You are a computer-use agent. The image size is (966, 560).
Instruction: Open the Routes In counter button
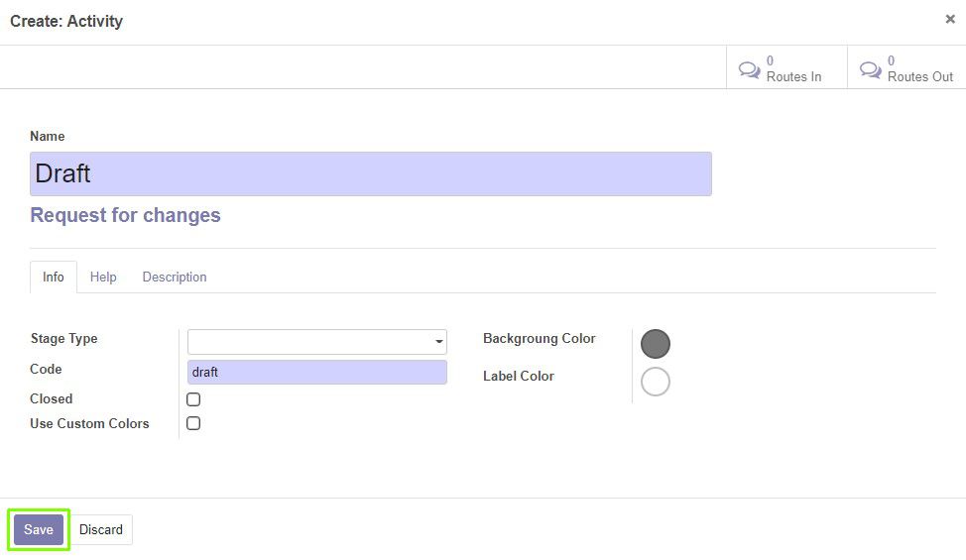point(786,67)
